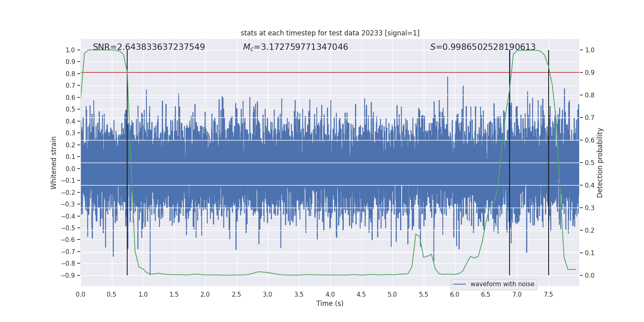644x322 pixels.
Task: Click the 7.5 tick label on the time axis
Action: point(548,294)
